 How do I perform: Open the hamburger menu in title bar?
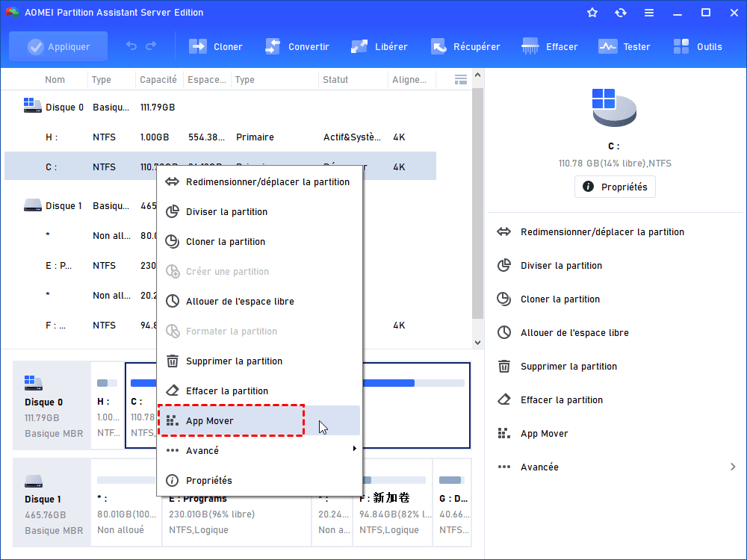(x=649, y=13)
